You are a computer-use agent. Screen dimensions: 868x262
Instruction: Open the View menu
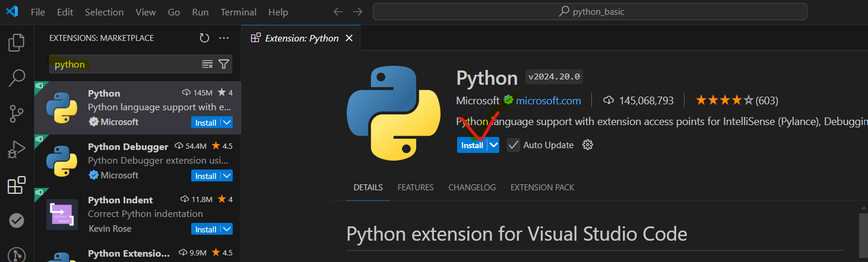[x=145, y=12]
